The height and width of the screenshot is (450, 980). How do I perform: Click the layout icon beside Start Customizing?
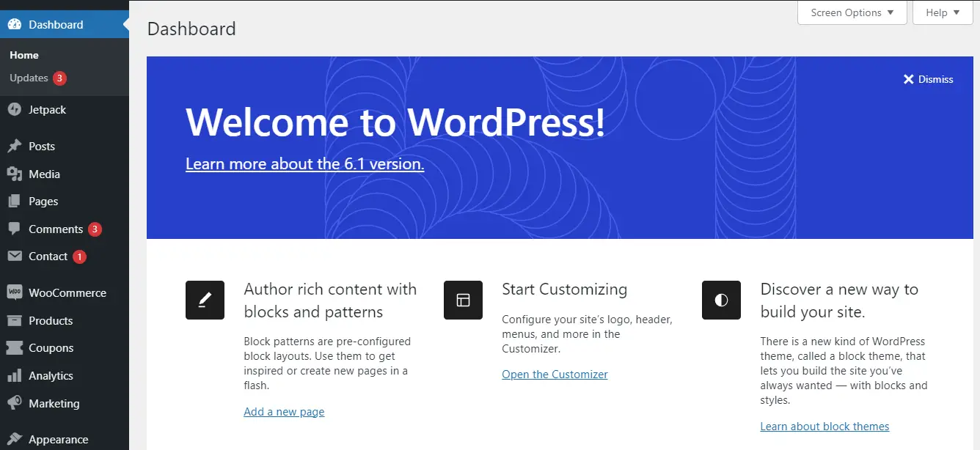pos(463,300)
